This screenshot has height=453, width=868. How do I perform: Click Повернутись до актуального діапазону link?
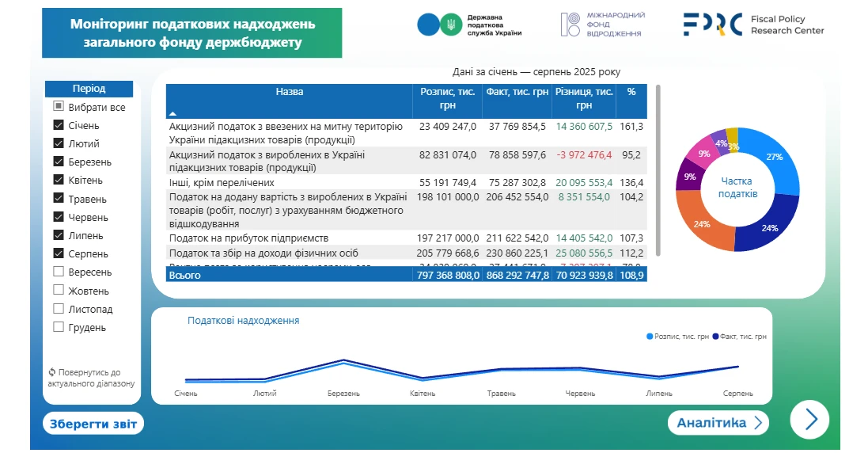click(x=91, y=378)
